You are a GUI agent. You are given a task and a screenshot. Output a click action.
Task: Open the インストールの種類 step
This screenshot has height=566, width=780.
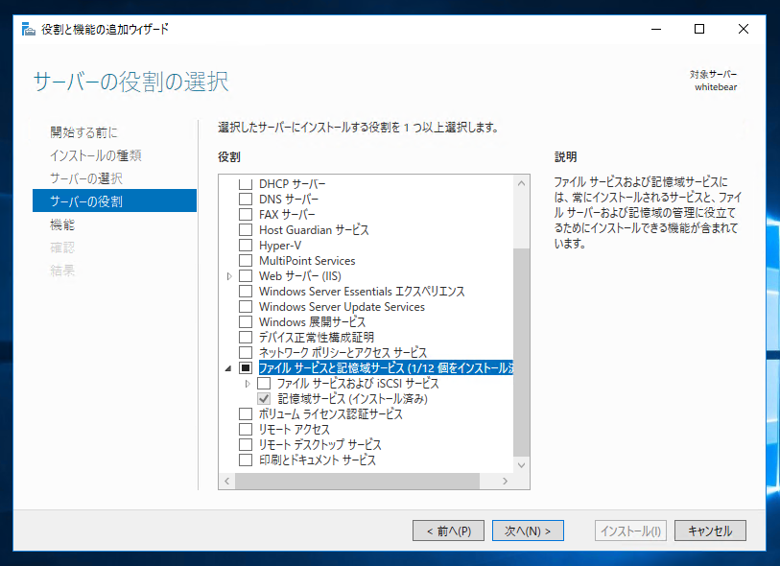[x=96, y=156]
